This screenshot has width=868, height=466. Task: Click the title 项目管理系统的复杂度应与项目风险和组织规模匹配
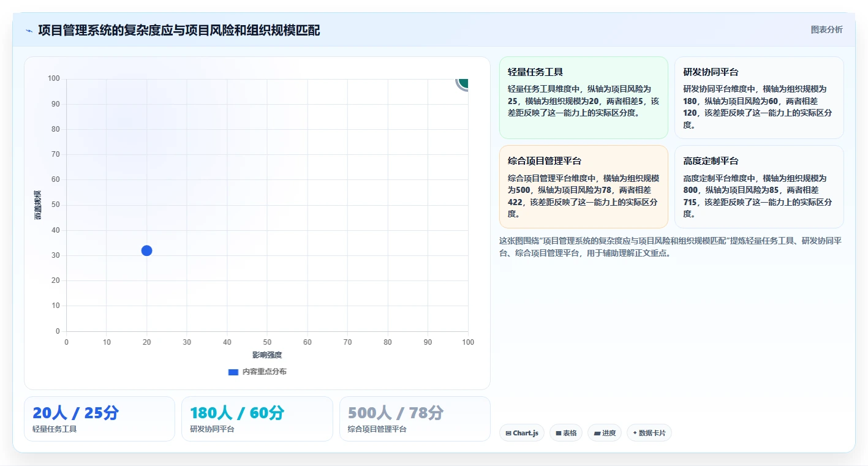179,30
